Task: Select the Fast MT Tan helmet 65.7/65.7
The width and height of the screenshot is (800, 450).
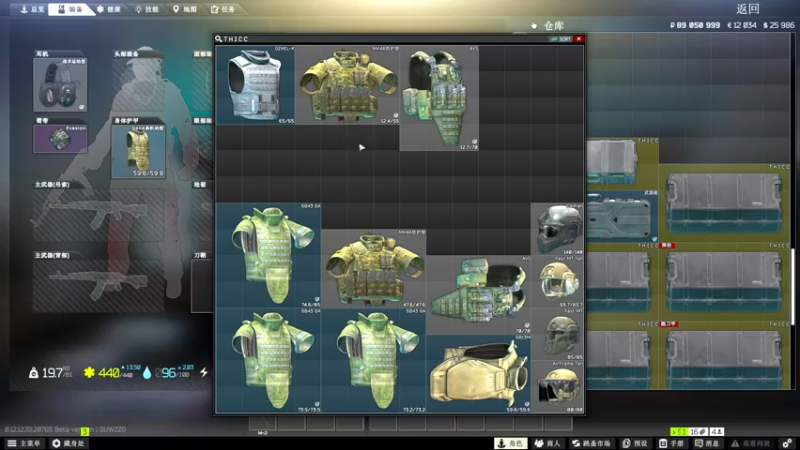Action: (x=557, y=282)
